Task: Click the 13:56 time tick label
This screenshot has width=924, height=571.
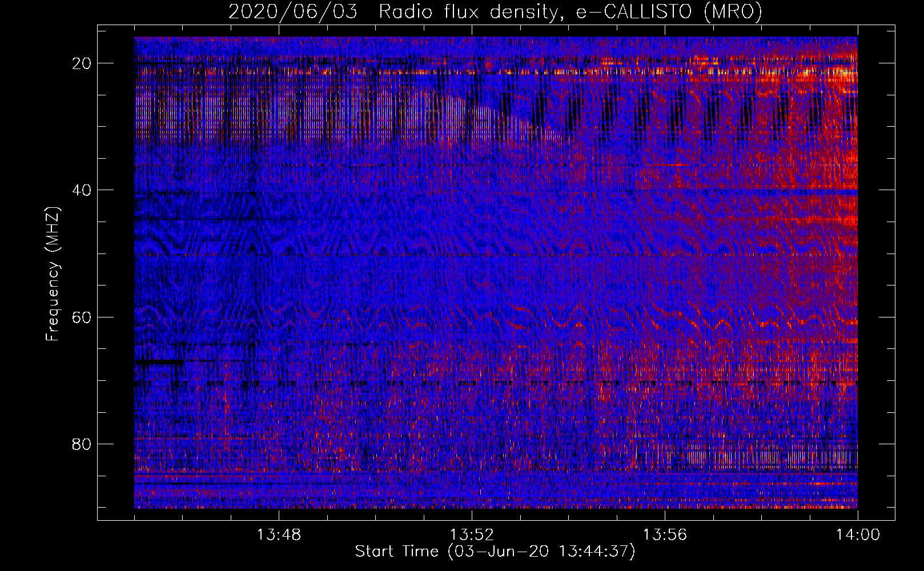Action: [665, 535]
